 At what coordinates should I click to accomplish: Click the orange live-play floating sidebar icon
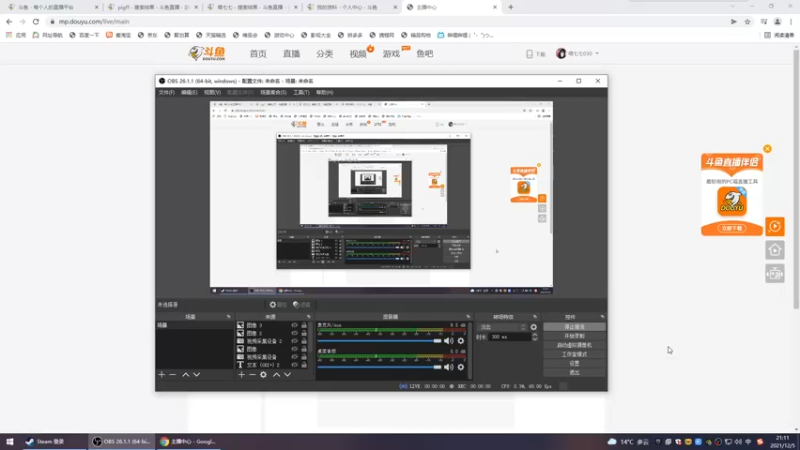[x=774, y=227]
